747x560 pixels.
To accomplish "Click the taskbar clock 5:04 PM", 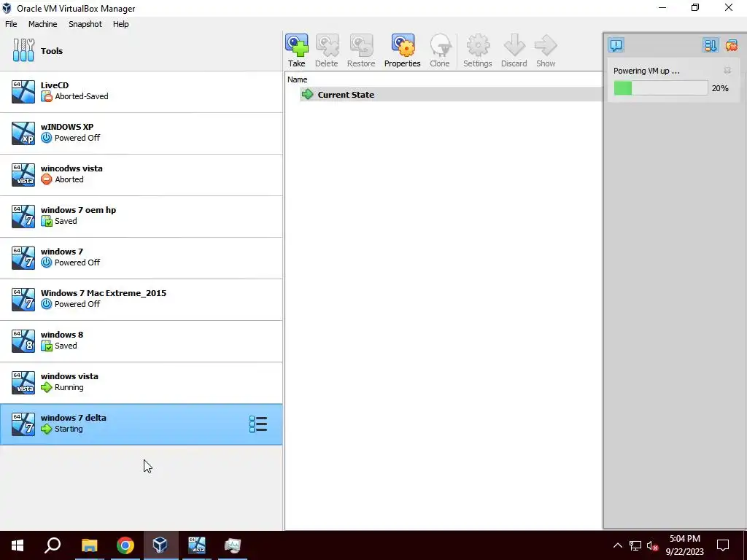I will (684, 539).
